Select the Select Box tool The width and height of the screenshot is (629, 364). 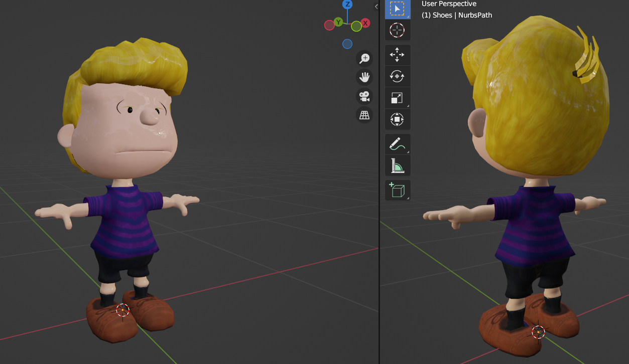398,9
